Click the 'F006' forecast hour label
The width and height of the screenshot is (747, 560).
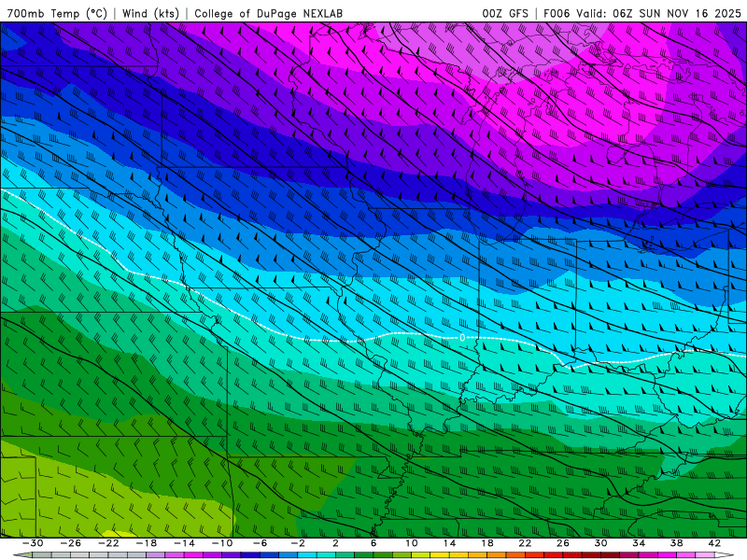[x=557, y=13]
